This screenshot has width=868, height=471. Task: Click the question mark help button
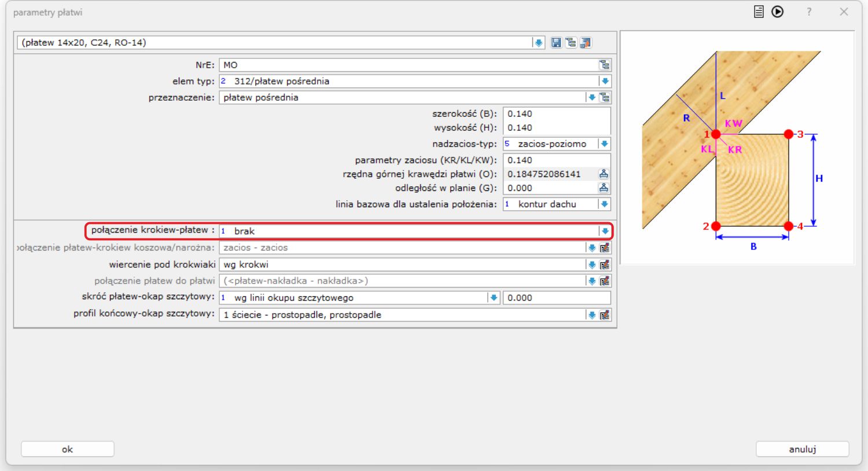[809, 12]
